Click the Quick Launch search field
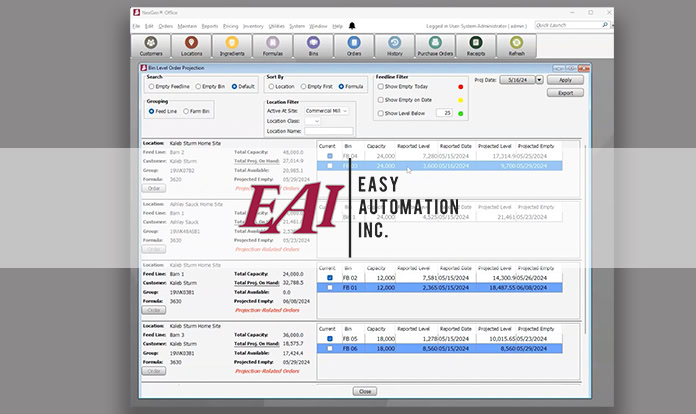The height and width of the screenshot is (414, 696). click(x=569, y=25)
